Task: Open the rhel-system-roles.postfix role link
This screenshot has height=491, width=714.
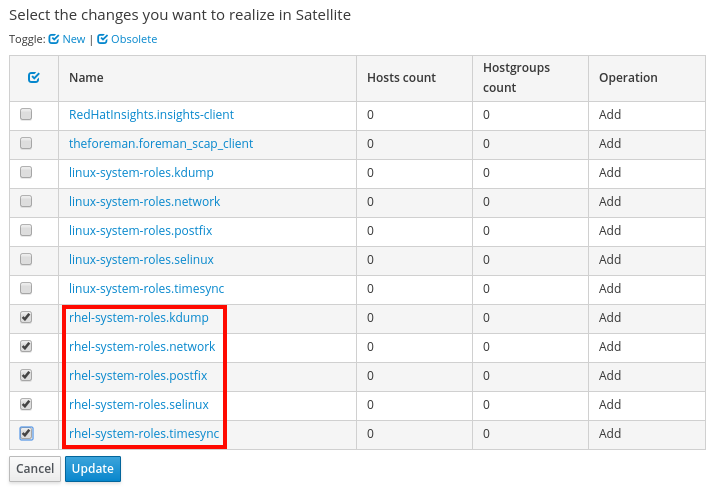Action: [x=138, y=376]
